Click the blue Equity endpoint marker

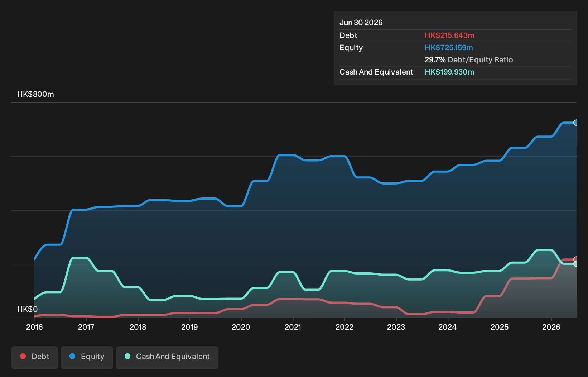(576, 123)
